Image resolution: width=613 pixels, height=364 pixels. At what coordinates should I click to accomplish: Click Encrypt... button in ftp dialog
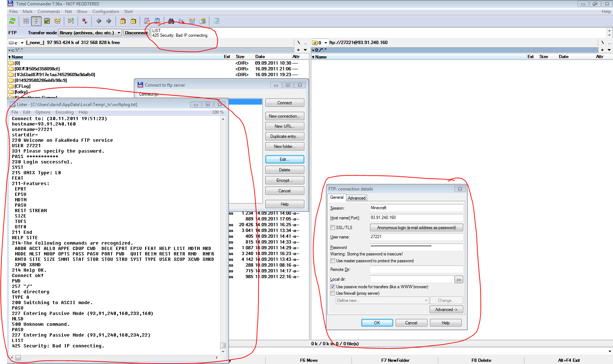click(284, 180)
